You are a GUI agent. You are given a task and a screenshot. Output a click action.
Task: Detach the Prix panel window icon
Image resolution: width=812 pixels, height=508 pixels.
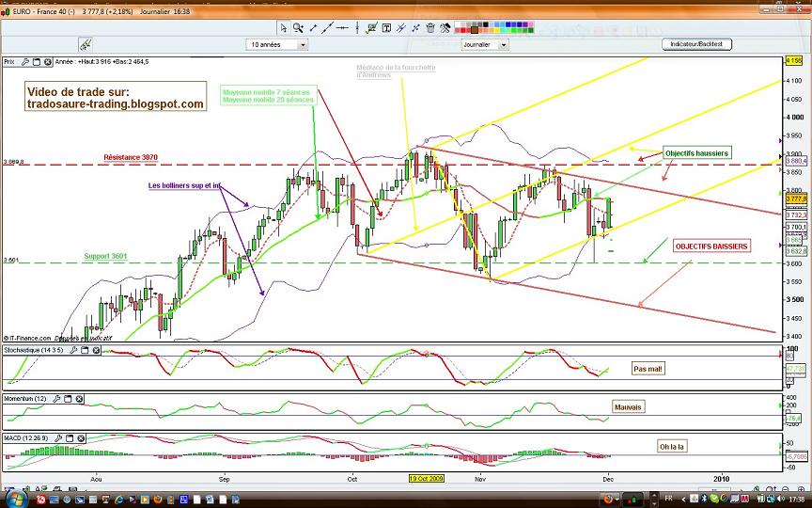pos(37,62)
